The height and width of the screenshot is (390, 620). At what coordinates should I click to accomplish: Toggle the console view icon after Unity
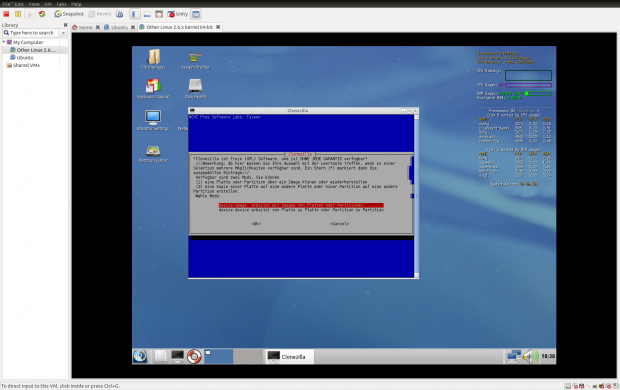196,14
